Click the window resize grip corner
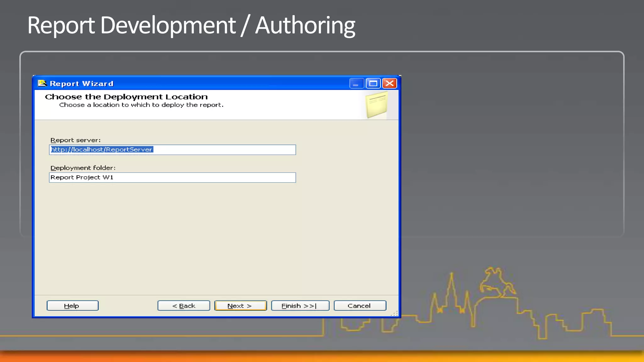644x362 pixels. [395, 313]
